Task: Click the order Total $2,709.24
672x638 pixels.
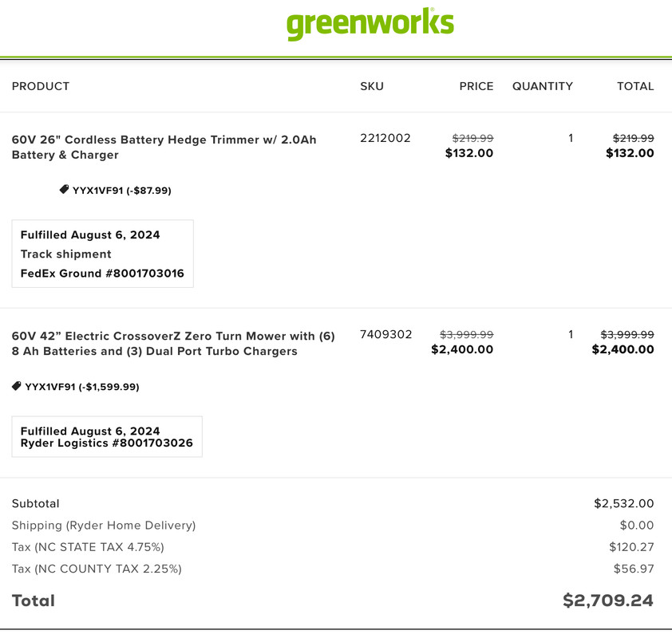Action: (x=608, y=601)
